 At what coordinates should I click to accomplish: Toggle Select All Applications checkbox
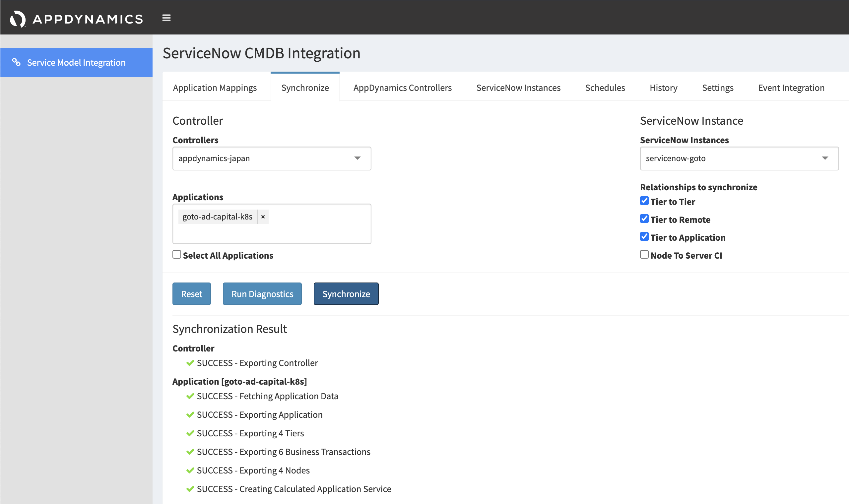coord(176,254)
